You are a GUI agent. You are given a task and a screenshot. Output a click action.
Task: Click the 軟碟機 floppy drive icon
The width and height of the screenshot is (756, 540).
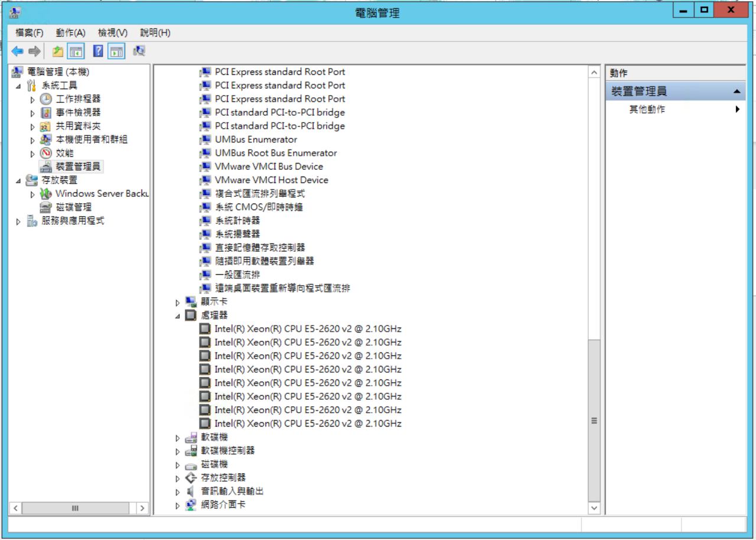coord(191,437)
